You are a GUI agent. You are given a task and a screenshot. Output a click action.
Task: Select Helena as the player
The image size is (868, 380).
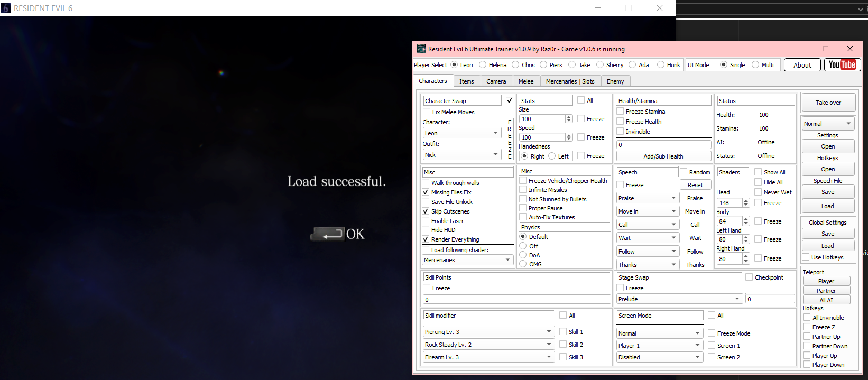point(483,65)
